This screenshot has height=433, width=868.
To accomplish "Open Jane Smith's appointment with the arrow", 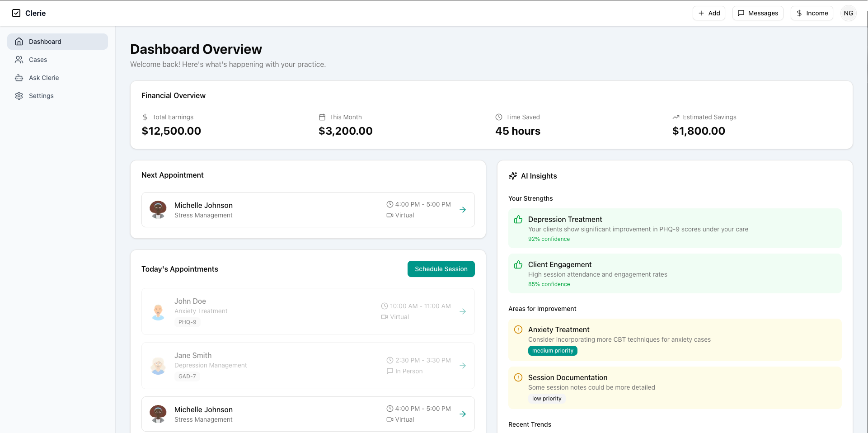I will [x=463, y=366].
